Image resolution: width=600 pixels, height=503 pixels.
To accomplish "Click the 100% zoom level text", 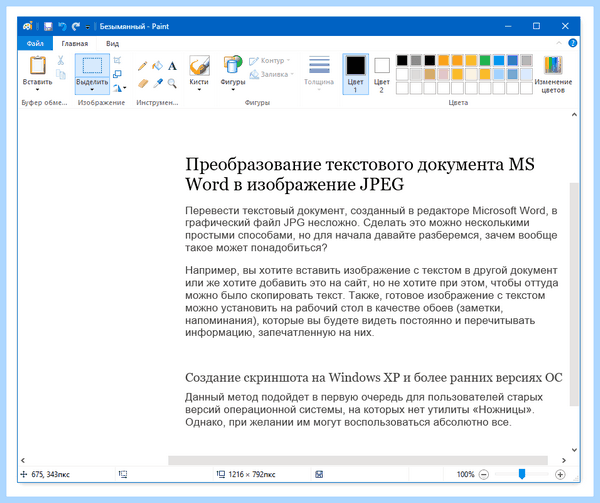I will (465, 474).
